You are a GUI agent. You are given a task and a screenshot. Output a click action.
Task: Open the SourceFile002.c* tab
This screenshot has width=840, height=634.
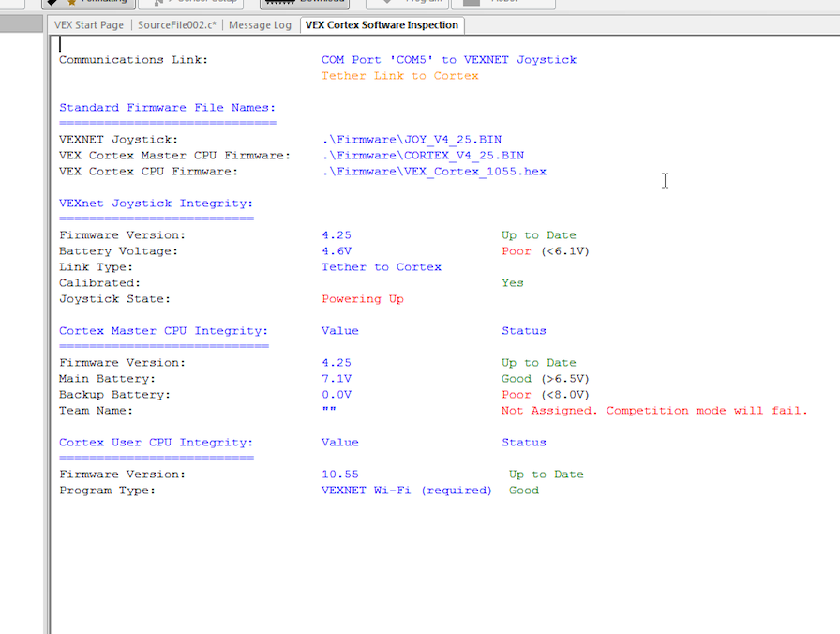(x=177, y=25)
